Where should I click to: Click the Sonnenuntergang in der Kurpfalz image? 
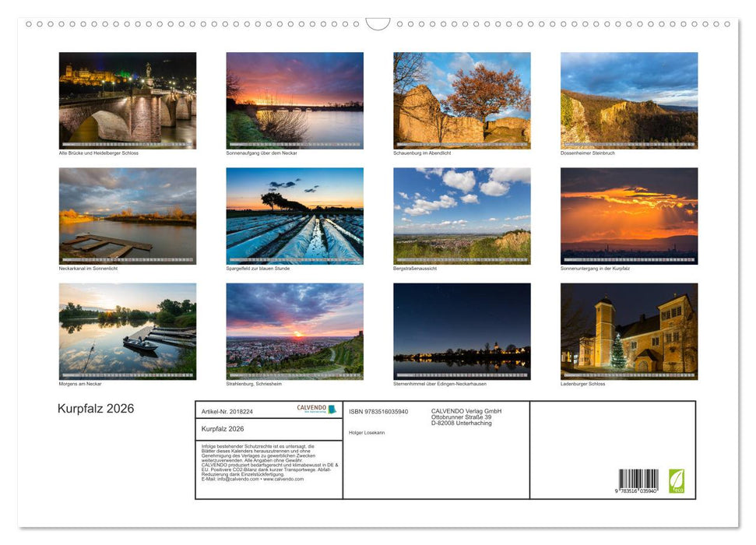[x=629, y=216]
